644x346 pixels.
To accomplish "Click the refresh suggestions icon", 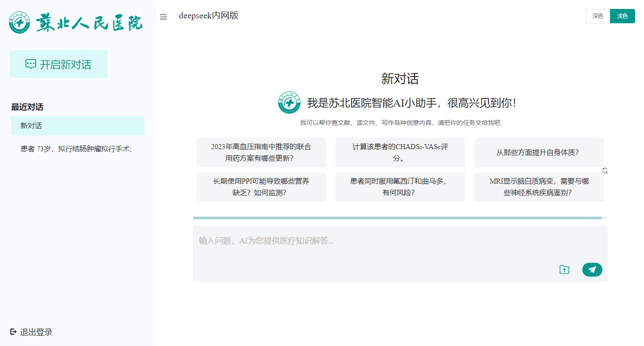I will pos(605,170).
